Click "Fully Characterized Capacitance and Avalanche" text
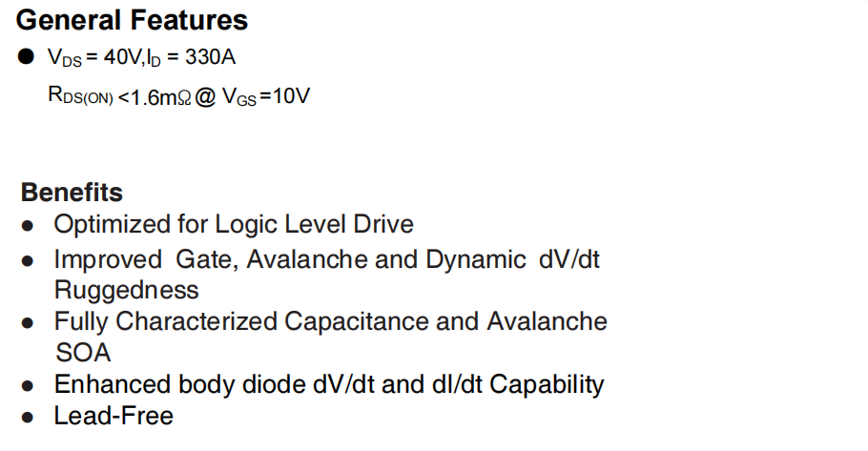 point(330,322)
